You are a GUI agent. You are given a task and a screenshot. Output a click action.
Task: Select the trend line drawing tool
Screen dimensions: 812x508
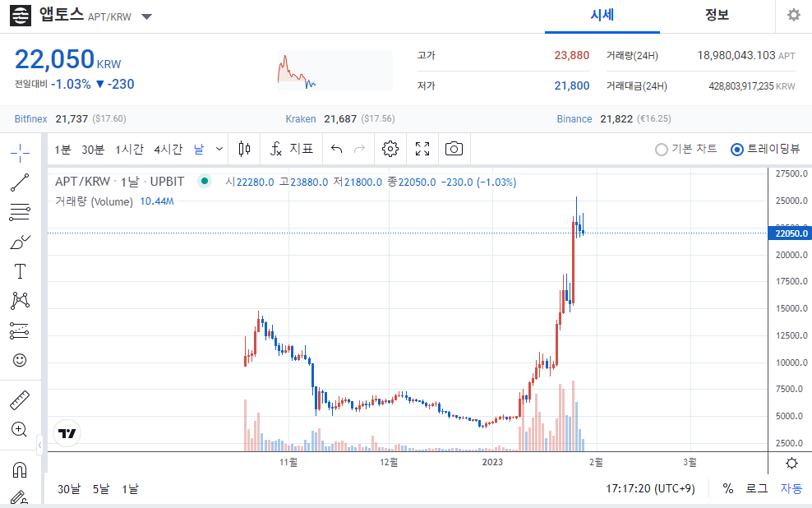point(20,182)
